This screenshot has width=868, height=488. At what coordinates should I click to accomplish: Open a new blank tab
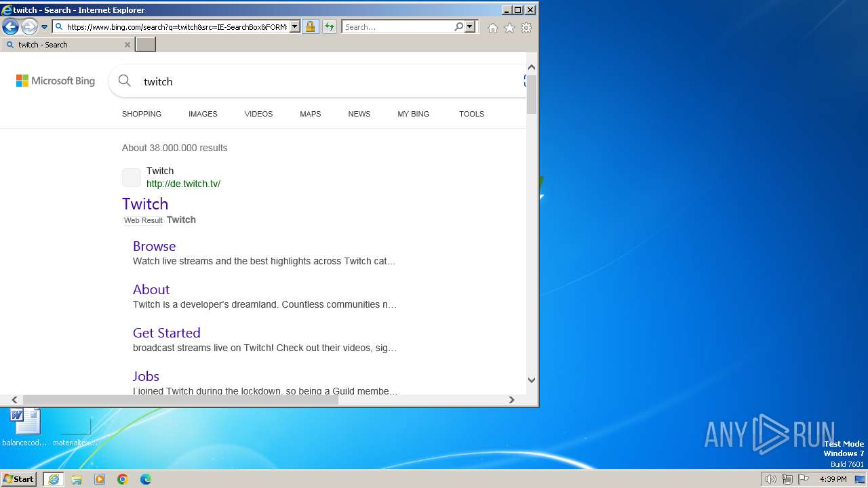(145, 45)
